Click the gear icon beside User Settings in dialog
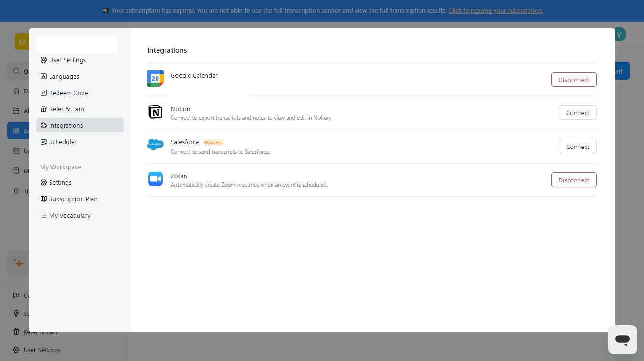644x361 pixels. pos(43,60)
